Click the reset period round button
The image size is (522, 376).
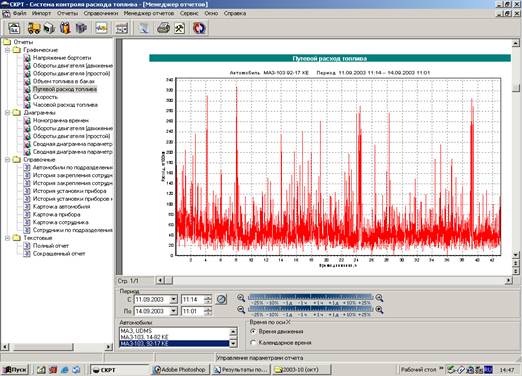click(221, 299)
